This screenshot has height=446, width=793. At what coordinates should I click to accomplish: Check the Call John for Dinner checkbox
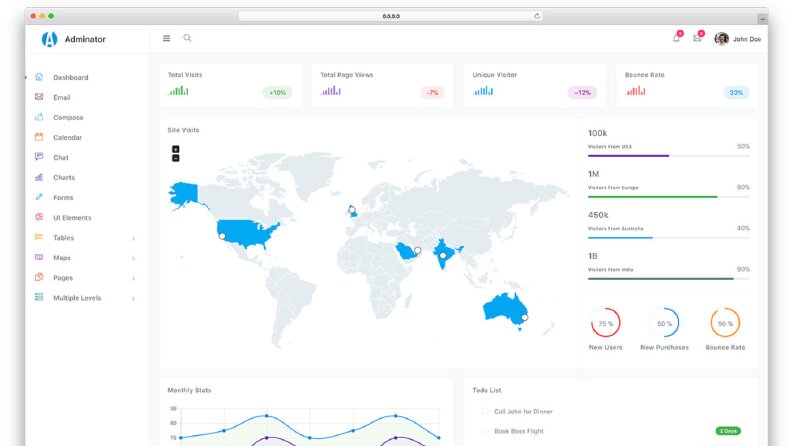[486, 412]
